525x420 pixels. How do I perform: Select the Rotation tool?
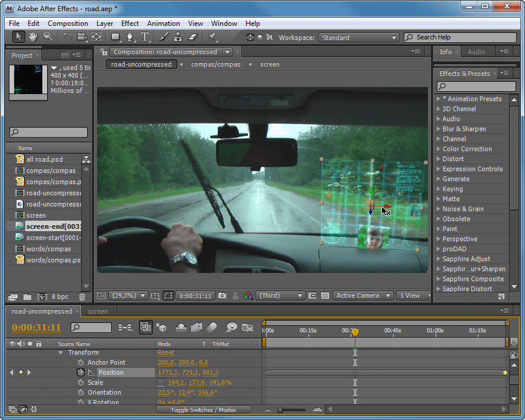[x=67, y=37]
